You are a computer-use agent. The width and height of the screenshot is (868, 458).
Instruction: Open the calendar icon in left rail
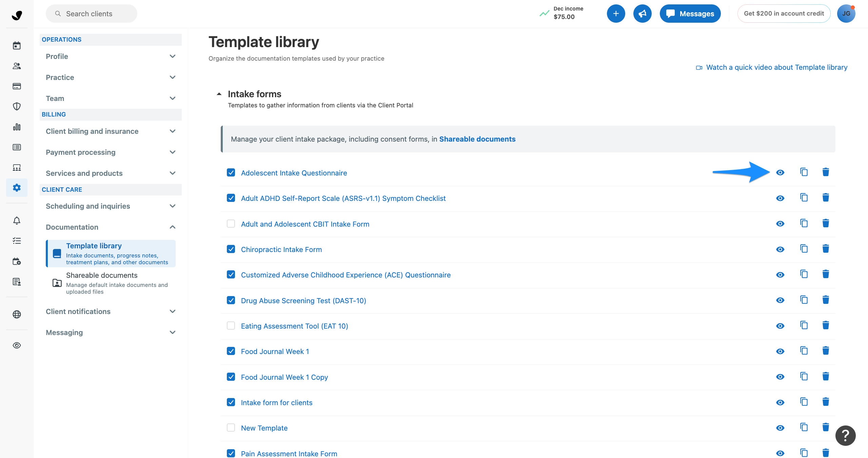pyautogui.click(x=17, y=45)
